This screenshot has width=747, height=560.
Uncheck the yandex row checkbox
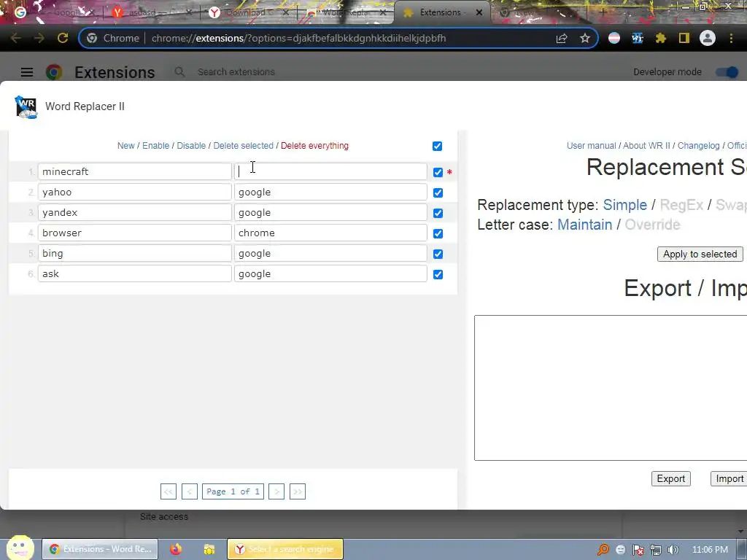[x=438, y=214]
